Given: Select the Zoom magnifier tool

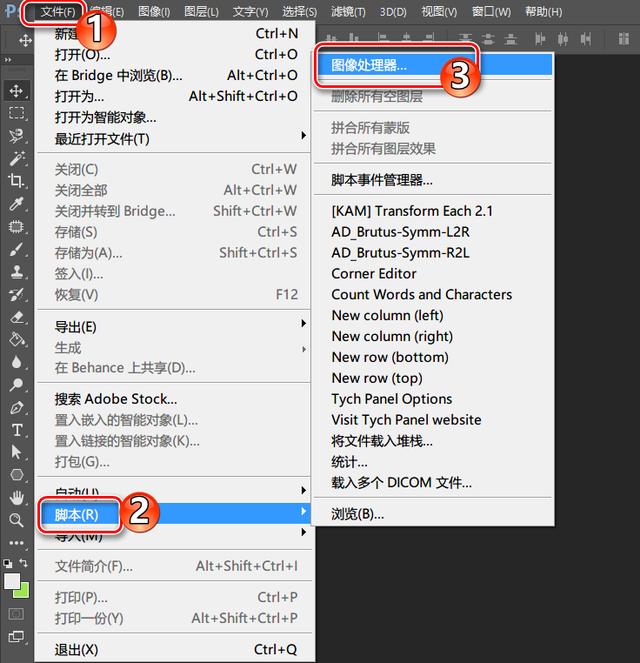Looking at the screenshot, I should tap(16, 520).
